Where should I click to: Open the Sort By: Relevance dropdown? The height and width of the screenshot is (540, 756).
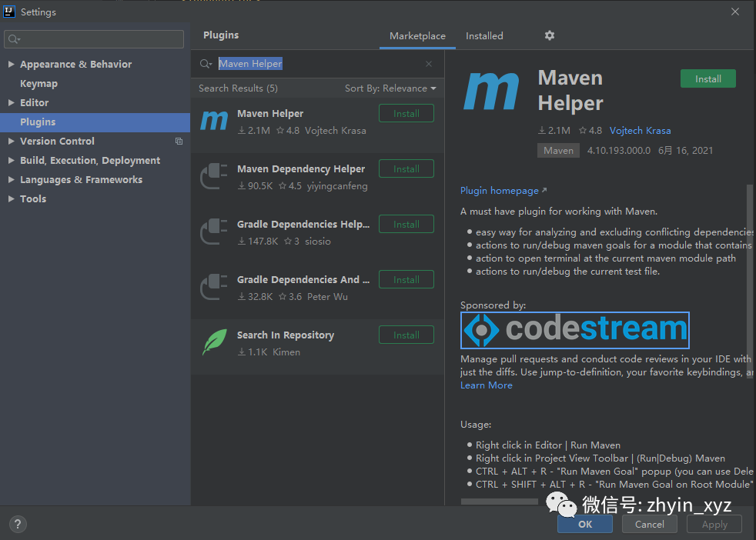(x=390, y=88)
